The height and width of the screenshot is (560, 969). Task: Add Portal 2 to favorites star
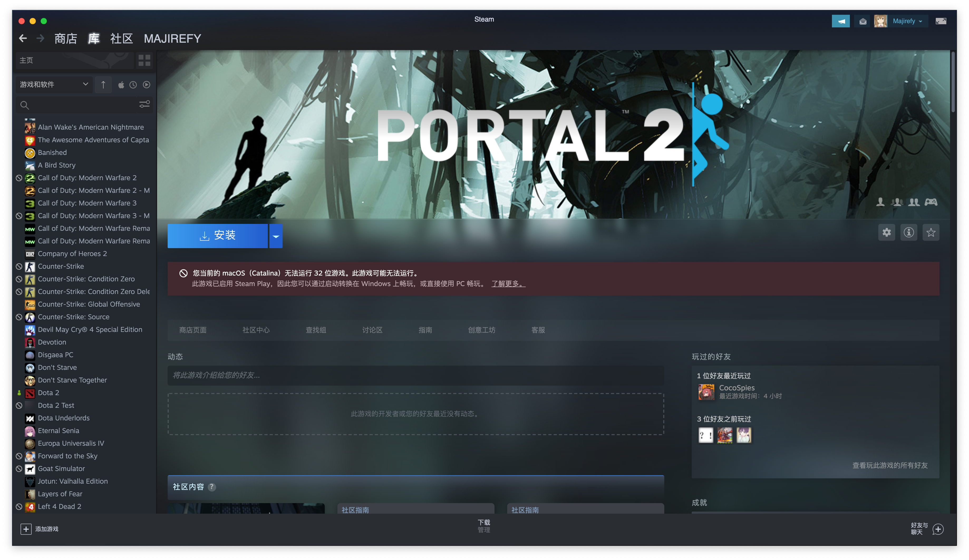(931, 233)
